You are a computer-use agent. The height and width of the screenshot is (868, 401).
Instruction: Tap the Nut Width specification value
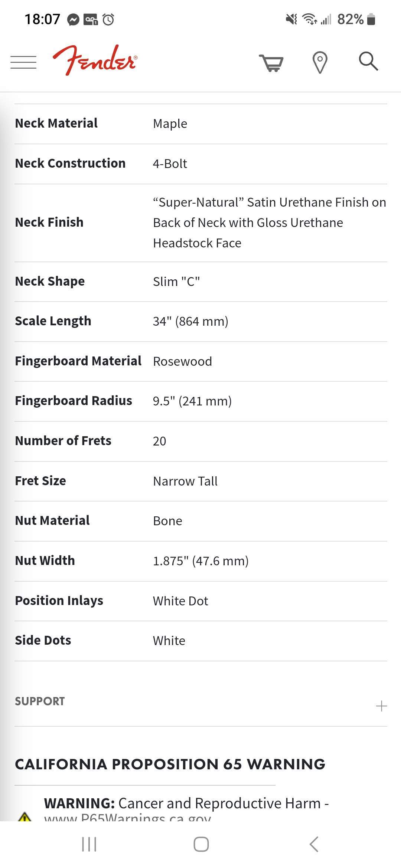pos(200,561)
